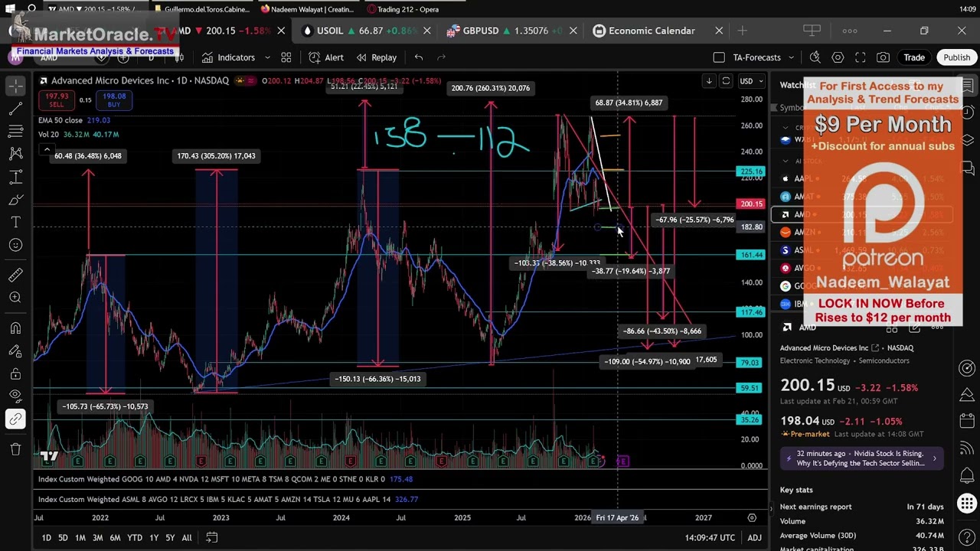Open indicator templates grid

coord(286,57)
